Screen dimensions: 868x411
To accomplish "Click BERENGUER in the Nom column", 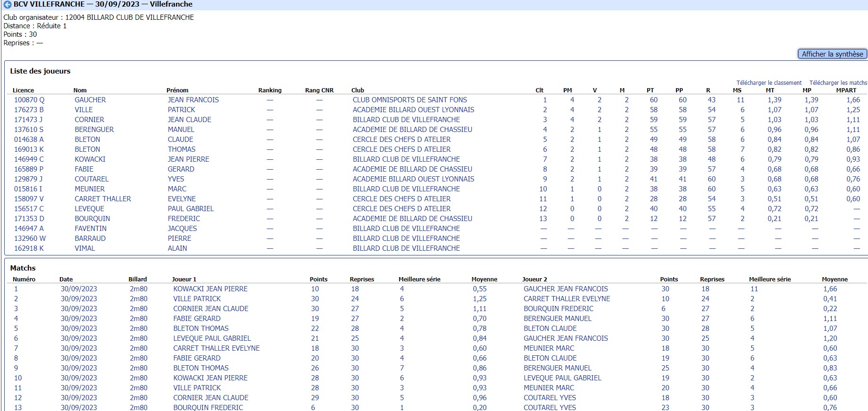I will (94, 130).
